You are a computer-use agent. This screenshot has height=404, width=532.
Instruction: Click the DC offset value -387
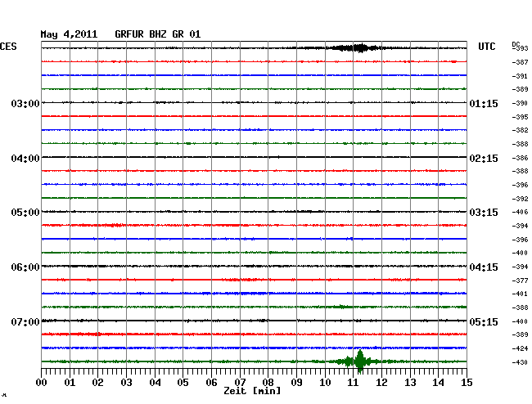coord(520,62)
